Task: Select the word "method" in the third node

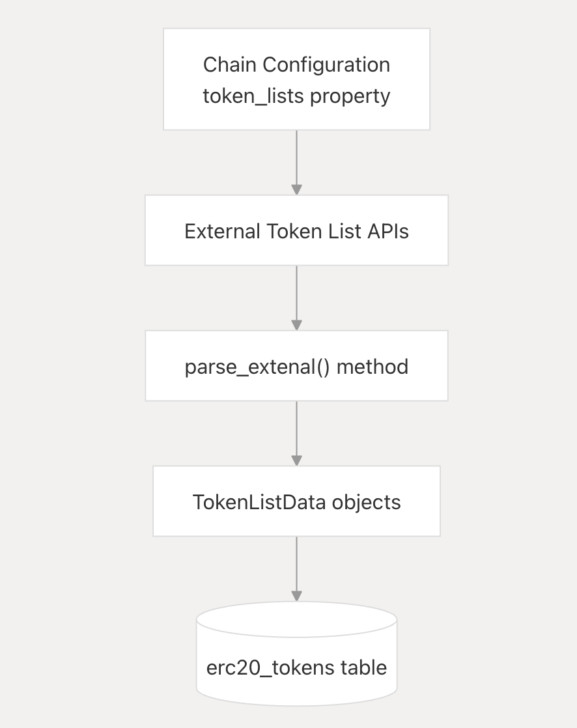Action: 373,367
